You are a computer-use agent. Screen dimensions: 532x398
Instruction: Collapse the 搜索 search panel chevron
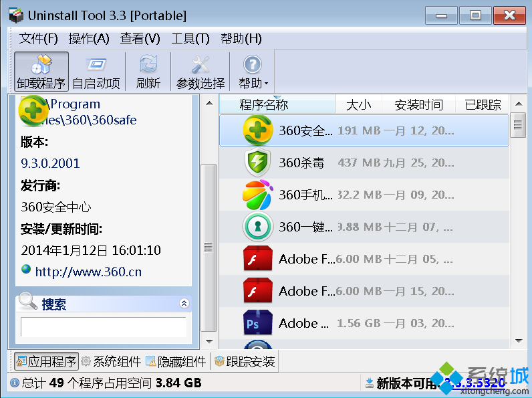pos(184,303)
